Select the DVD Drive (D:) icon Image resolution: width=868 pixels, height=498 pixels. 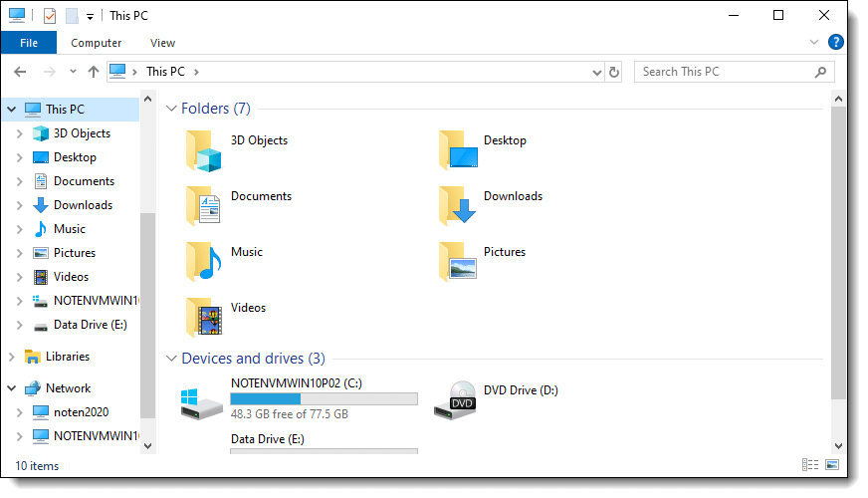click(x=455, y=400)
